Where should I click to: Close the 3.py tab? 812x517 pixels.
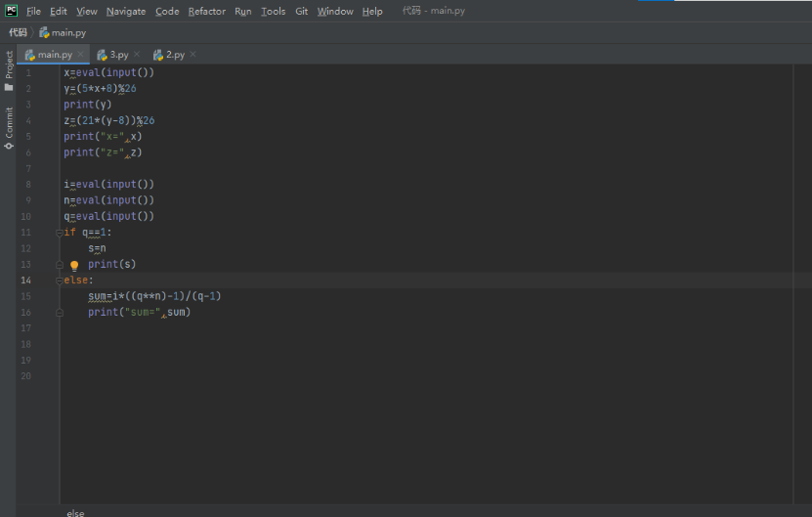[x=137, y=54]
